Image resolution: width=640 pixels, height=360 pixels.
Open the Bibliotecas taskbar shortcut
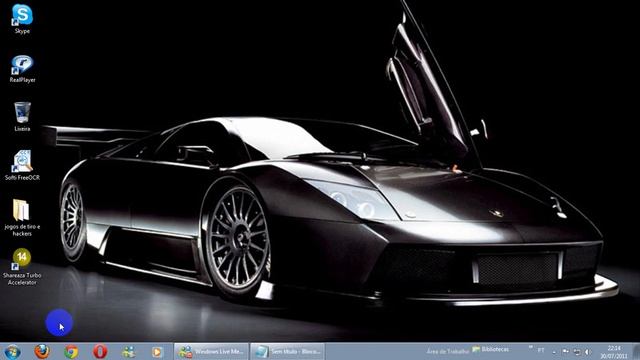[491, 349]
